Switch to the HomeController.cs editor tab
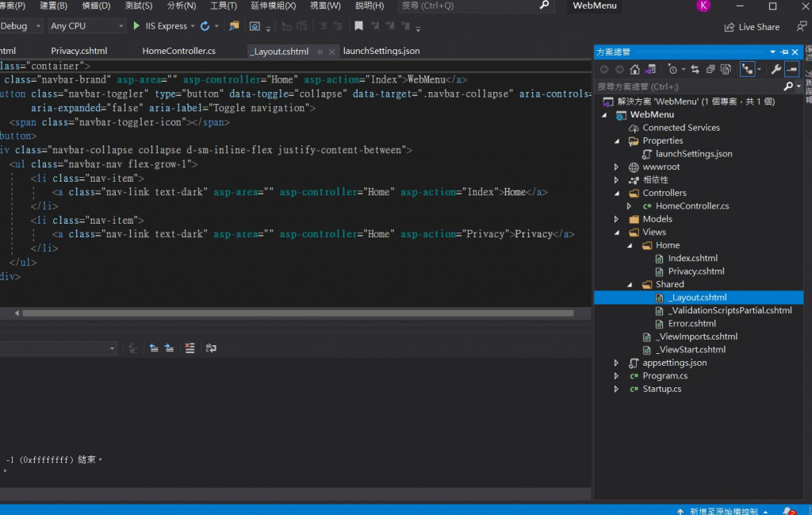This screenshot has height=515, width=812. 178,51
